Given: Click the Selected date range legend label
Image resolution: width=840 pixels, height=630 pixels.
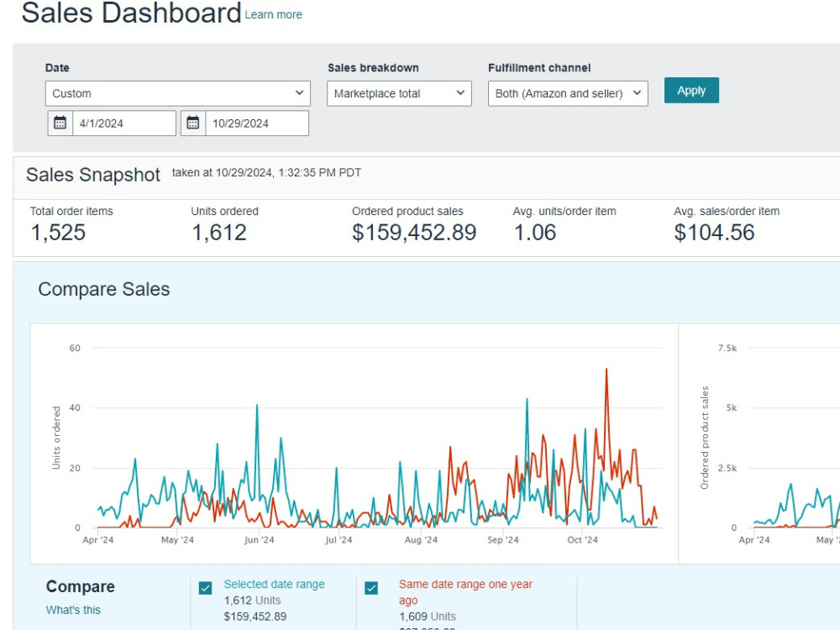Looking at the screenshot, I should click(275, 584).
